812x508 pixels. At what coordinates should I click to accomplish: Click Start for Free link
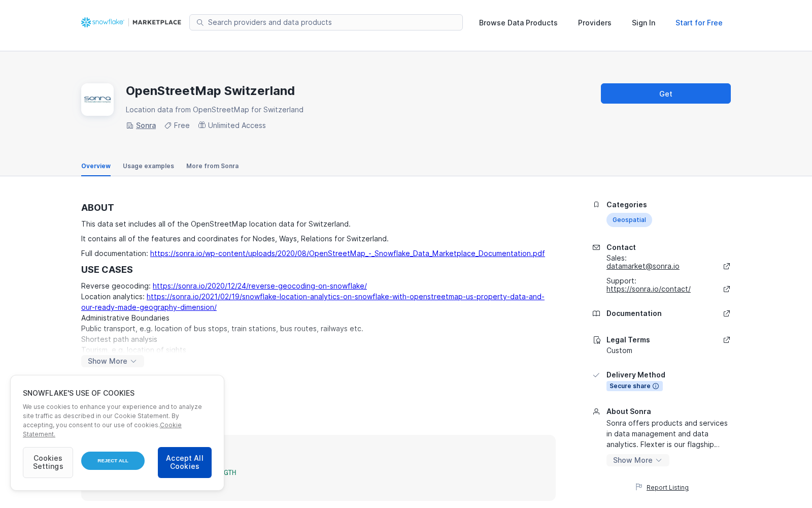[x=699, y=23]
